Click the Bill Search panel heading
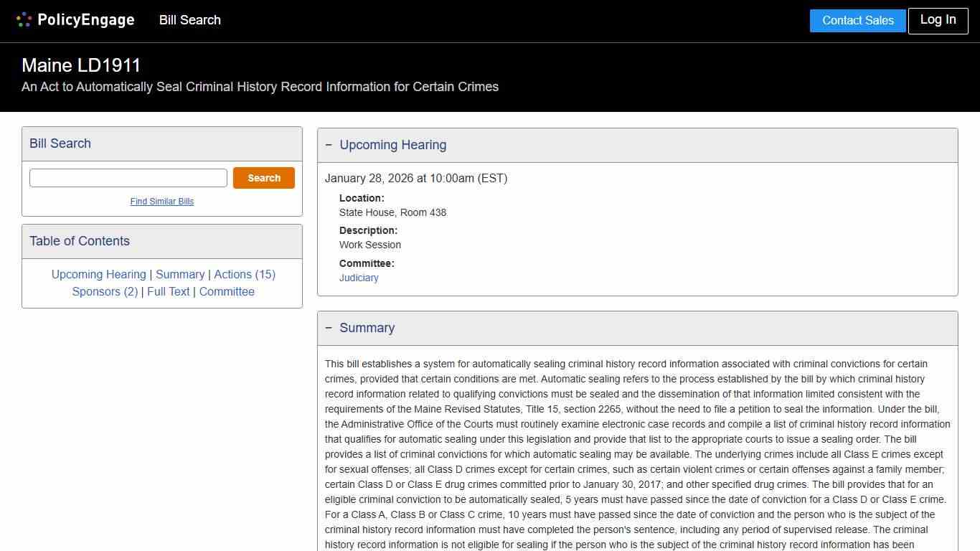 coord(60,143)
